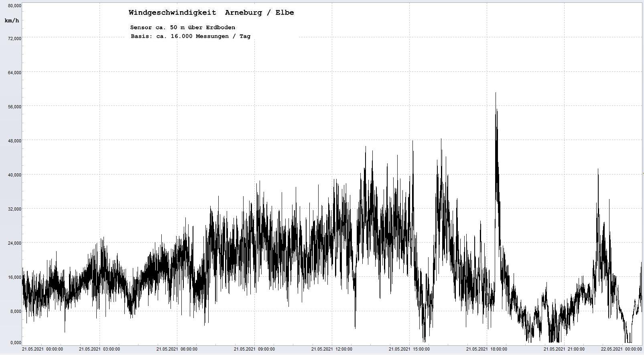Click the 'Basis: ca. 16.000 Messungen / Tag' text
The width and height of the screenshot is (644, 355).
[x=190, y=36]
